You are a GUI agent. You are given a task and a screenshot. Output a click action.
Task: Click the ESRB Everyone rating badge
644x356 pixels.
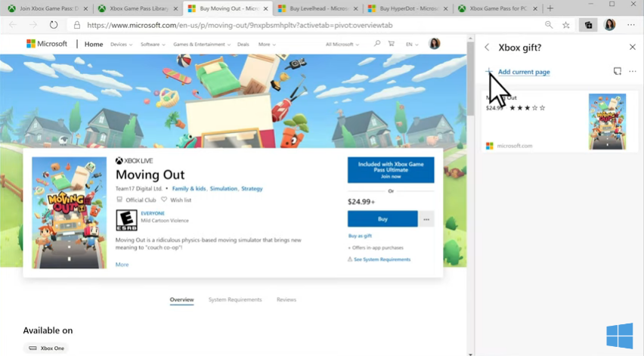click(x=126, y=220)
